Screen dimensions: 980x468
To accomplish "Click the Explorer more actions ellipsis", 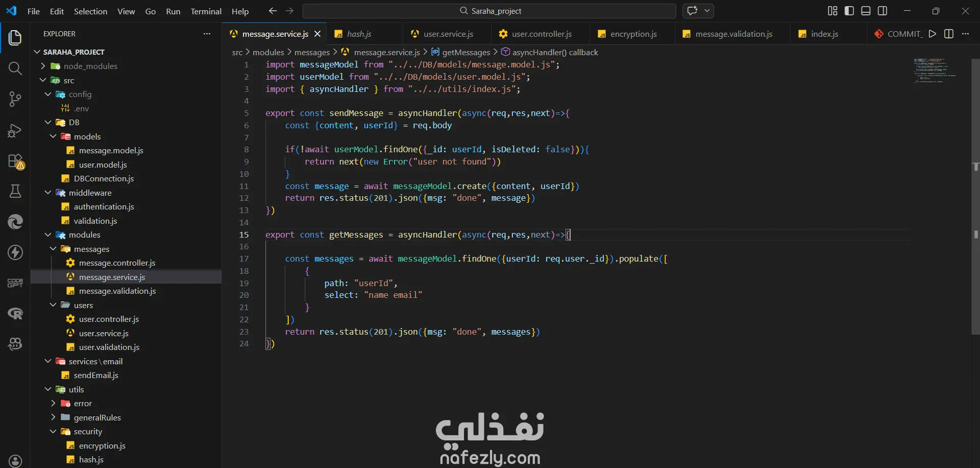I will (x=207, y=34).
